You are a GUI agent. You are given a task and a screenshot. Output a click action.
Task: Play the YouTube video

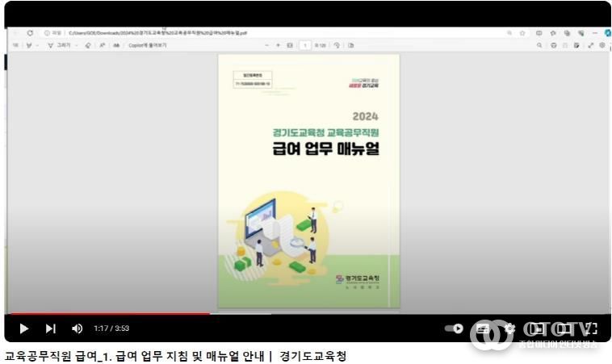23,328
